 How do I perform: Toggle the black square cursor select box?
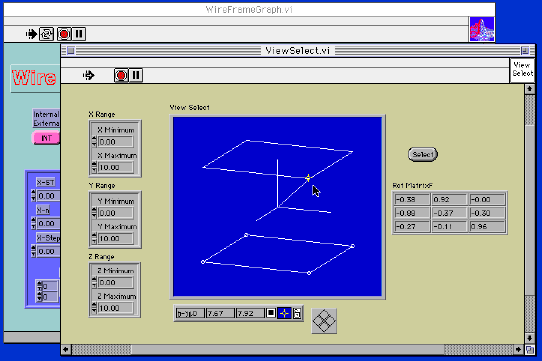click(271, 313)
